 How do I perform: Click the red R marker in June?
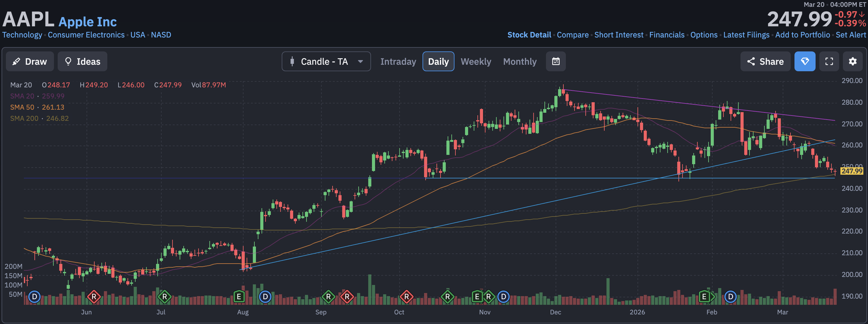[x=94, y=297]
